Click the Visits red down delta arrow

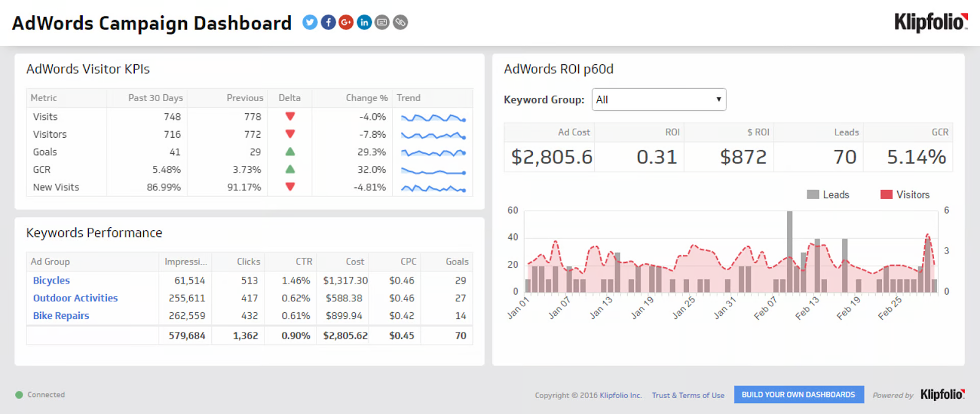(290, 116)
